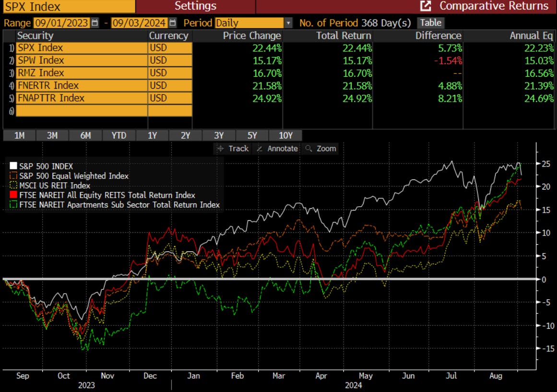The width and height of the screenshot is (557, 392).
Task: Click the green FTSE NAREIT Apartments swatch
Action: pyautogui.click(x=13, y=204)
